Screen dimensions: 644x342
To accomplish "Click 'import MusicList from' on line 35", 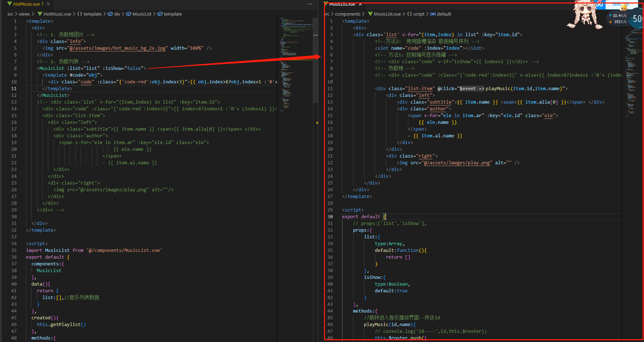I will pyautogui.click(x=55, y=250).
